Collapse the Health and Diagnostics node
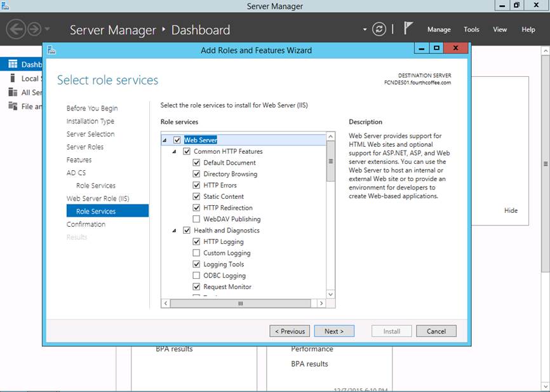Image resolution: width=550 pixels, height=392 pixels. point(175,231)
